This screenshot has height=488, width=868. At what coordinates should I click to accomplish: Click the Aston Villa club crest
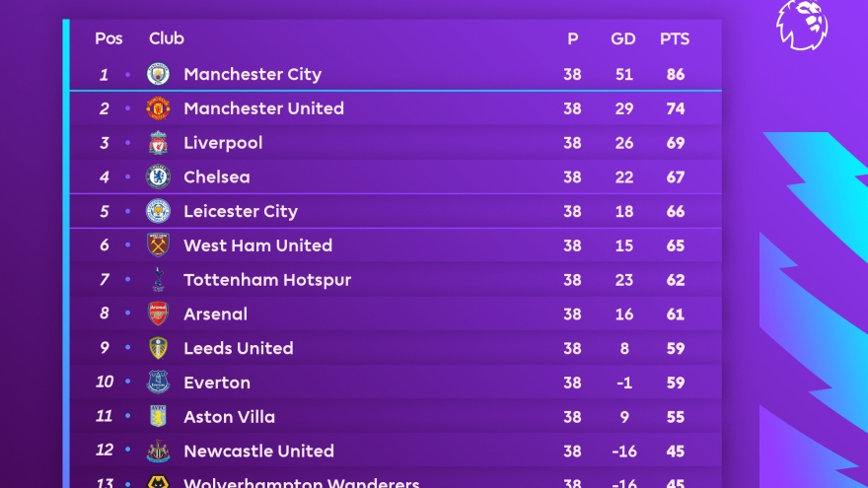click(x=158, y=416)
